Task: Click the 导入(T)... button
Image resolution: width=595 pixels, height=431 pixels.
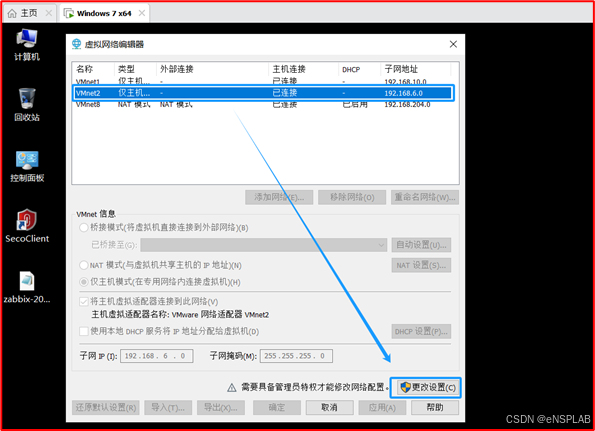Action: [168, 407]
